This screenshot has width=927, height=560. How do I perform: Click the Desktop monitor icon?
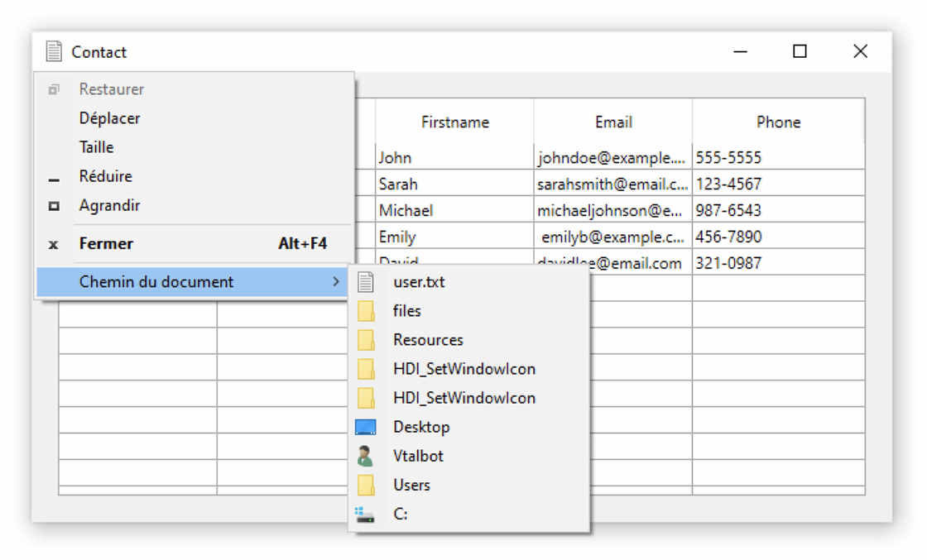pyautogui.click(x=366, y=428)
